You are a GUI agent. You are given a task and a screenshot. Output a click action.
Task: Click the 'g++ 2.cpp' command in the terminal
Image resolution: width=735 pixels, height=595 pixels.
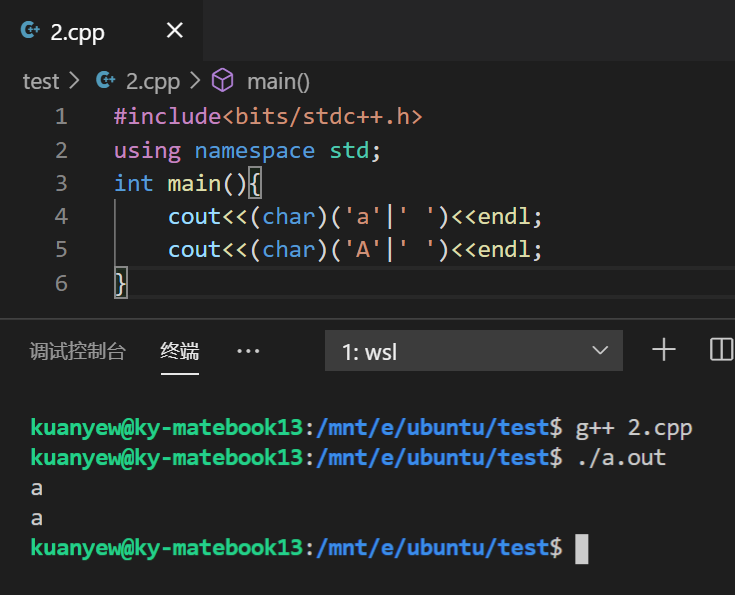click(x=634, y=428)
